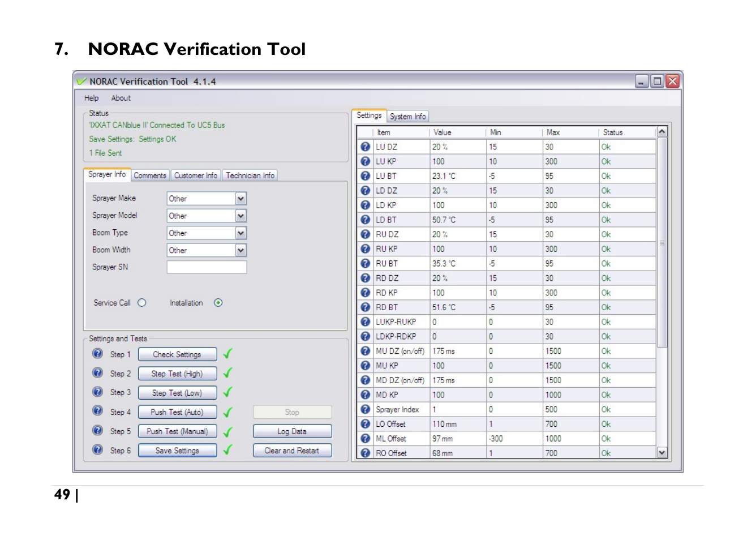Expand the Boom Width dropdown

click(x=240, y=250)
